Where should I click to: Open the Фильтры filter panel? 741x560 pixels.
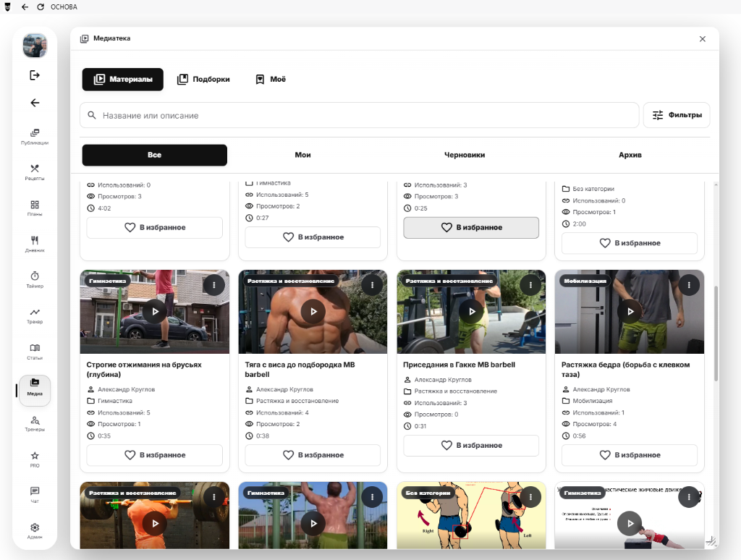[x=677, y=115]
